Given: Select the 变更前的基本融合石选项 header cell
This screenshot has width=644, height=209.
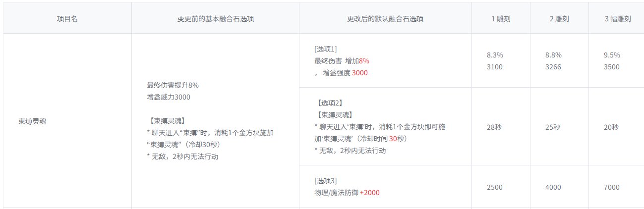Looking at the screenshot, I should [x=216, y=18].
